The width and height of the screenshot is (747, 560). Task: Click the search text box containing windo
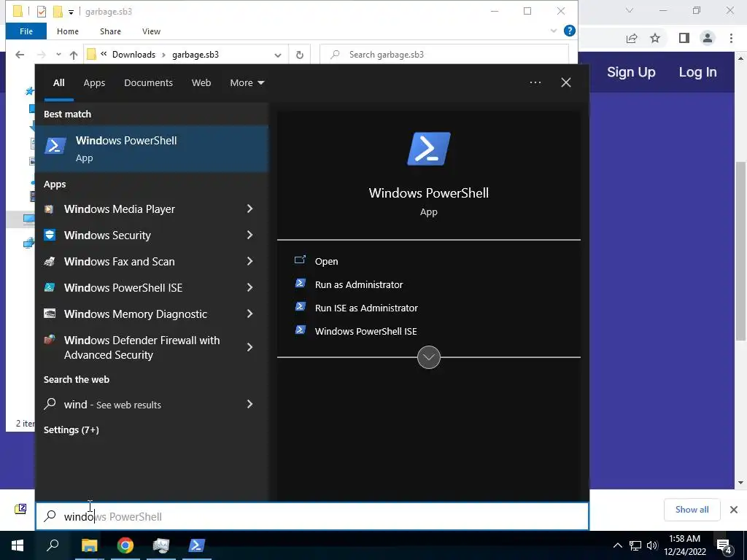(x=312, y=517)
